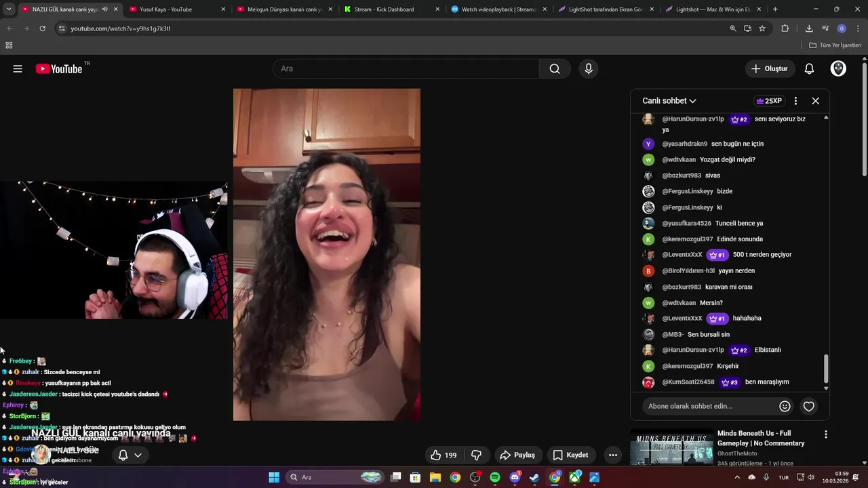Expand subscription notification chevron
The height and width of the screenshot is (488, 868).
[138, 455]
